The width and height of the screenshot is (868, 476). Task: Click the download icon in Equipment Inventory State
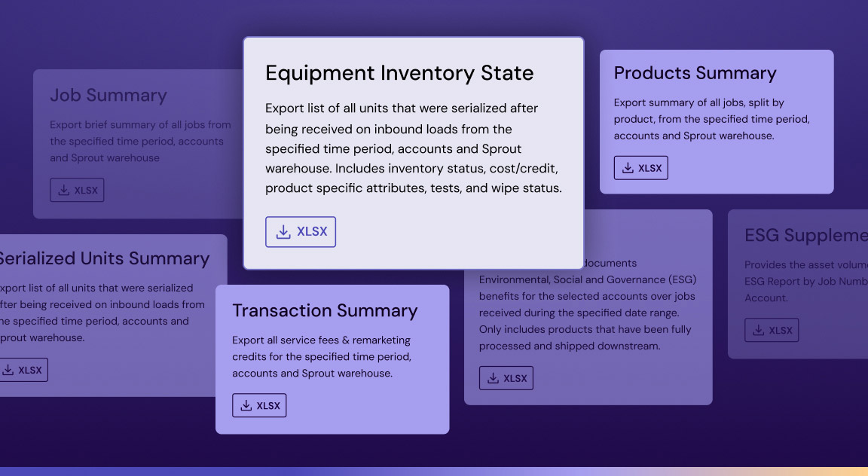click(283, 232)
